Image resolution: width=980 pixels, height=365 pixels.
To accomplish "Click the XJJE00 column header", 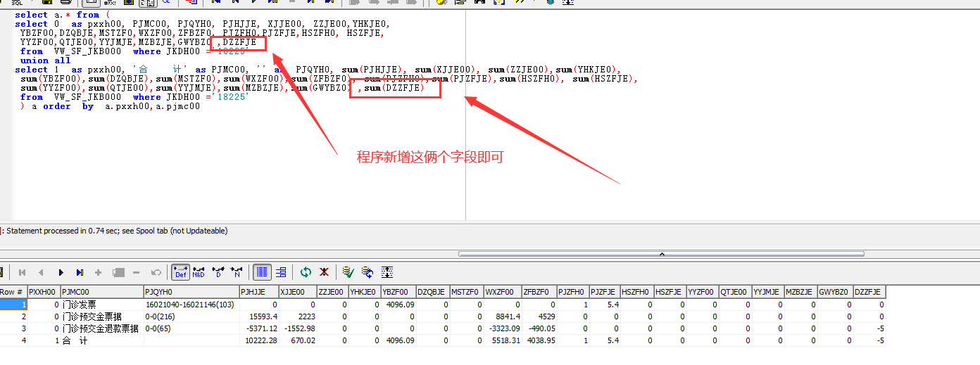I will 298,292.
